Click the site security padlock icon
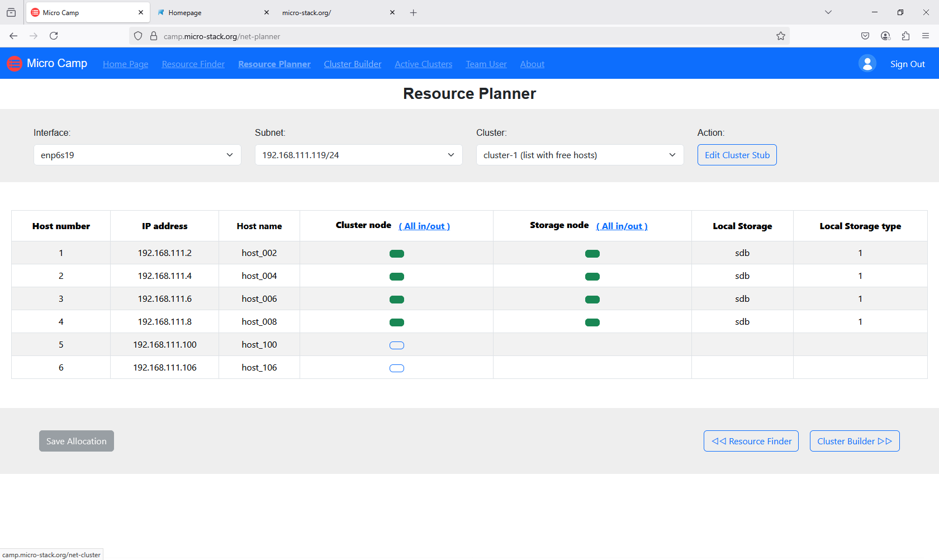Viewport: 939px width, 560px height. (154, 36)
